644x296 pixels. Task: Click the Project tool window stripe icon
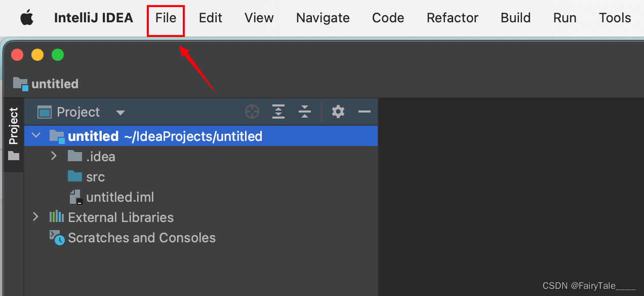coord(13,124)
